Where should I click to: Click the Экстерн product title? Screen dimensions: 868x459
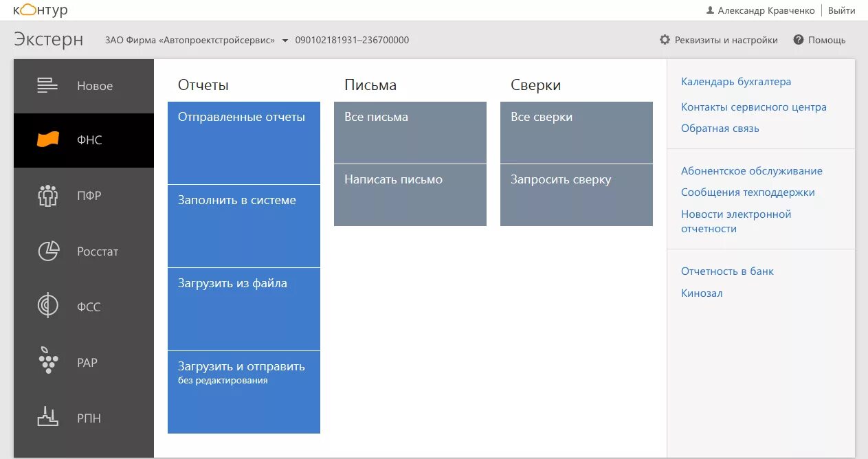pos(49,39)
